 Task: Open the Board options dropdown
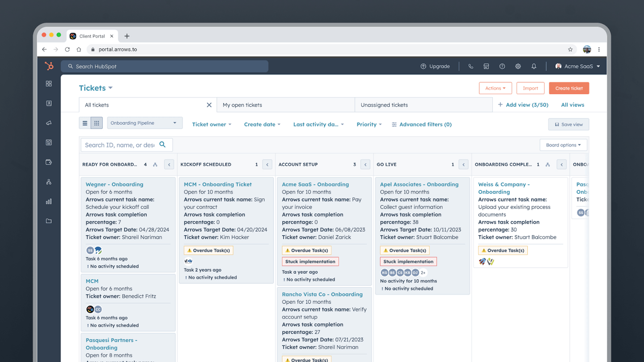tap(563, 145)
